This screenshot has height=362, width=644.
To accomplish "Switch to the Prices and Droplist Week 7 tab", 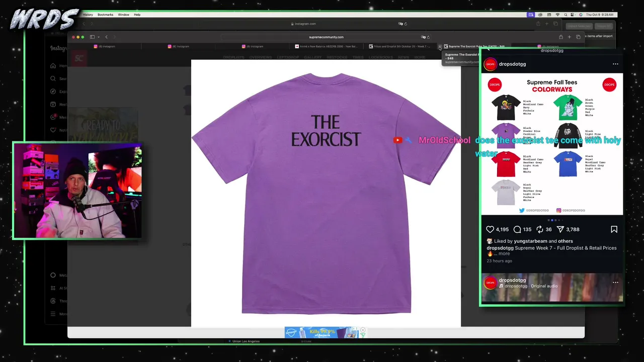I will tap(400, 46).
